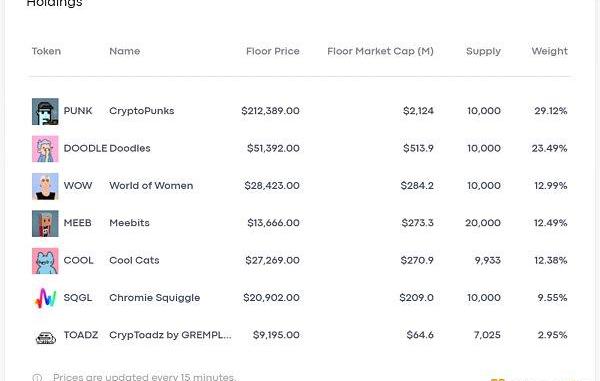600x381 pixels.
Task: Open the Cool Cats blue cat icon
Action: 45,261
